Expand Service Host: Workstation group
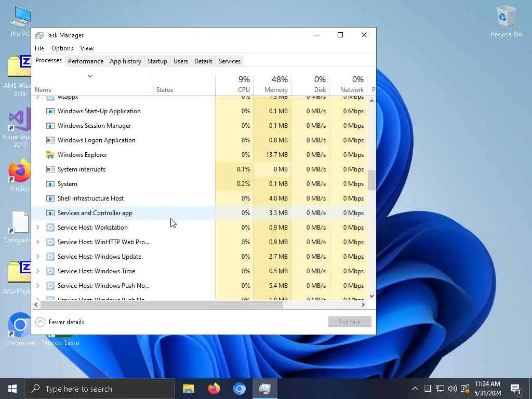The height and width of the screenshot is (399, 532). pyautogui.click(x=37, y=228)
